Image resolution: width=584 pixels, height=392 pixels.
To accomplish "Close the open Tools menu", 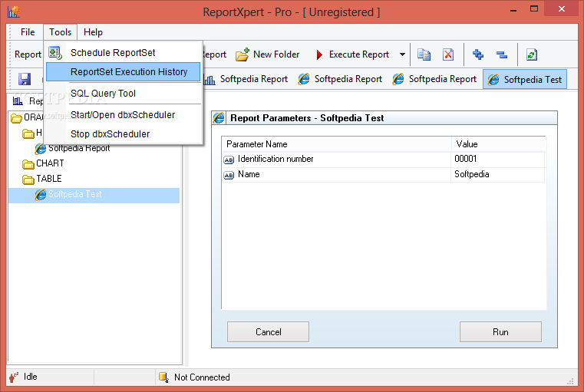I will (x=60, y=32).
